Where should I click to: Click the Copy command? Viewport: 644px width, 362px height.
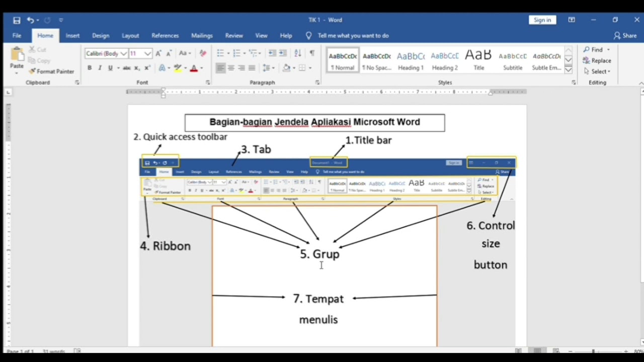(x=39, y=60)
